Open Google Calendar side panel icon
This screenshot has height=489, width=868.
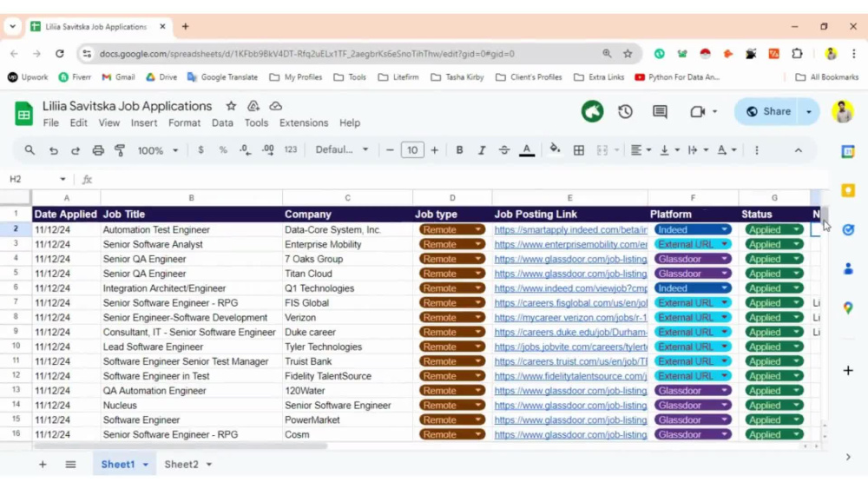coord(847,151)
